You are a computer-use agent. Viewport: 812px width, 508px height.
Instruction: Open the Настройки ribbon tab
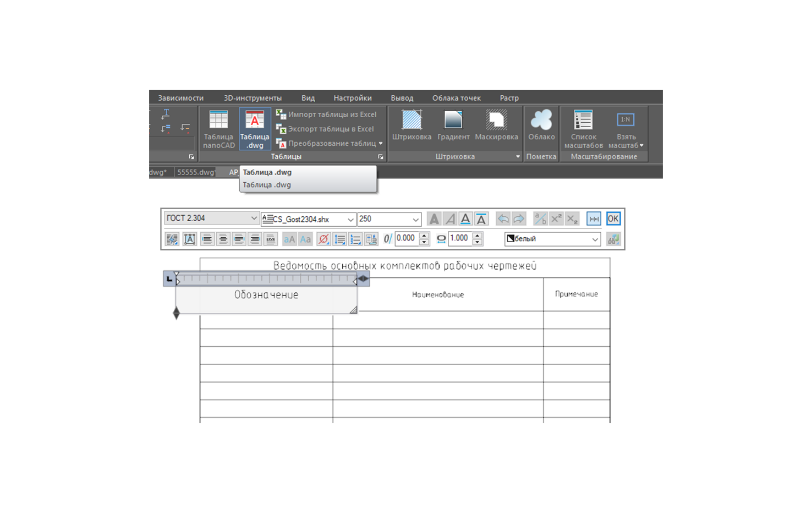[353, 98]
